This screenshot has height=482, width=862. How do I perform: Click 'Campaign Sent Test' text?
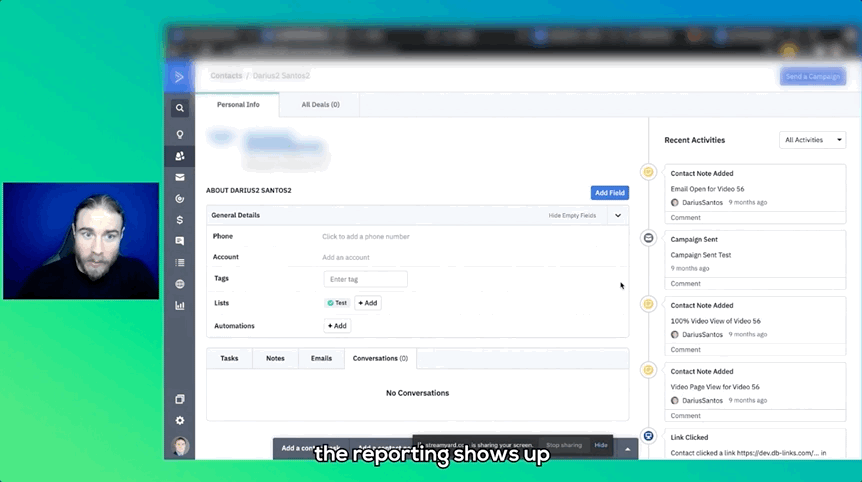[700, 255]
